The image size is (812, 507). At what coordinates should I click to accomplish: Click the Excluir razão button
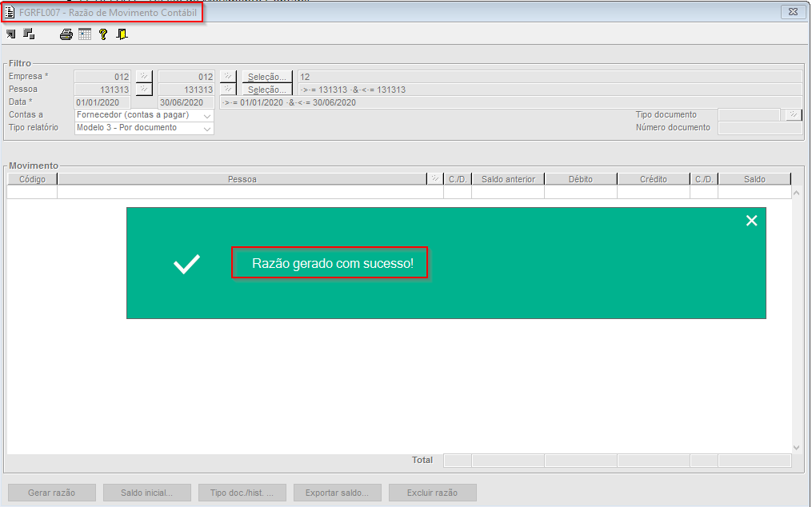point(433,493)
